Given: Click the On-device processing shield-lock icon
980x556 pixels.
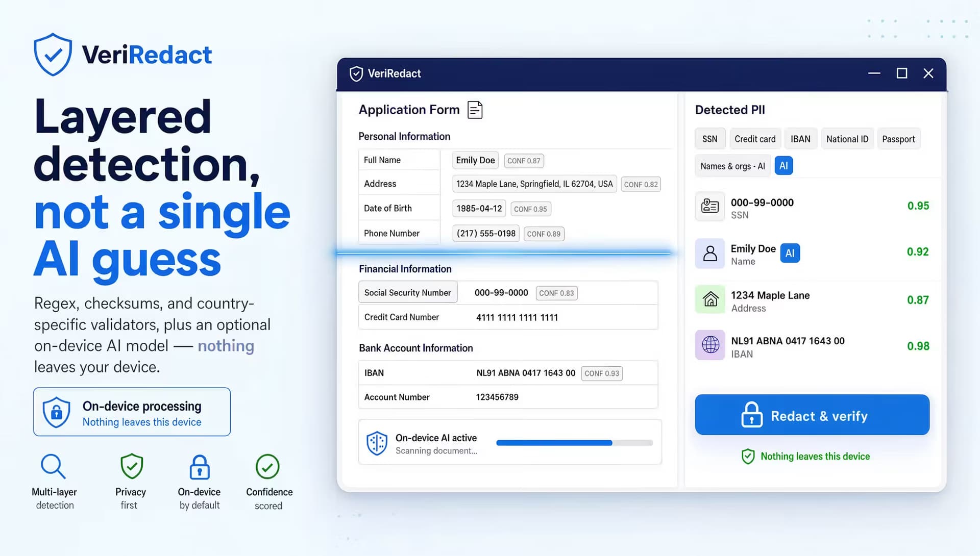Looking at the screenshot, I should click(x=57, y=412).
